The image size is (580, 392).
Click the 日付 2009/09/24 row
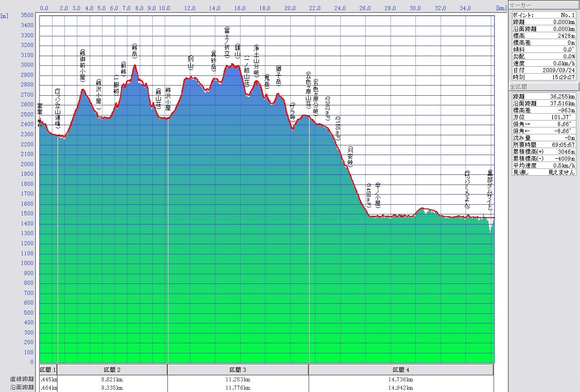(x=544, y=70)
